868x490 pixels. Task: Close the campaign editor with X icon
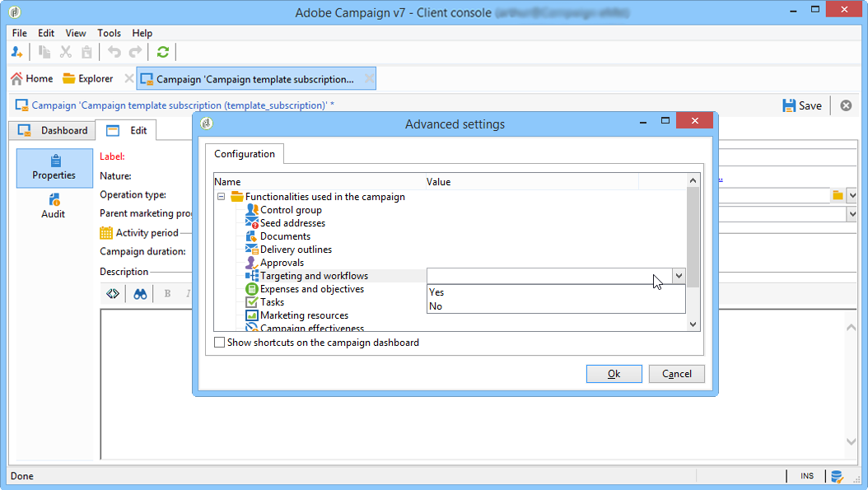pyautogui.click(x=846, y=105)
